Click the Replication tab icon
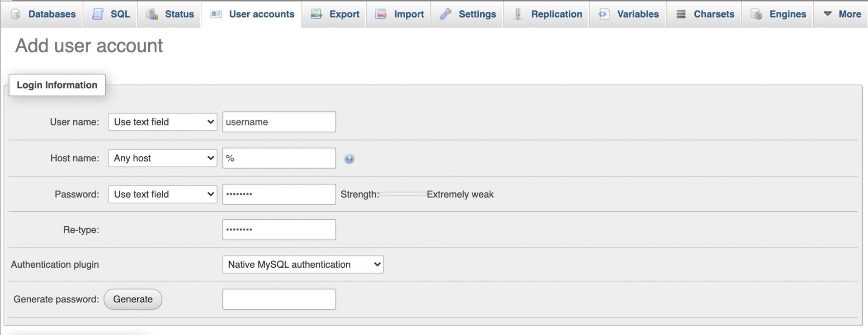 coord(518,14)
